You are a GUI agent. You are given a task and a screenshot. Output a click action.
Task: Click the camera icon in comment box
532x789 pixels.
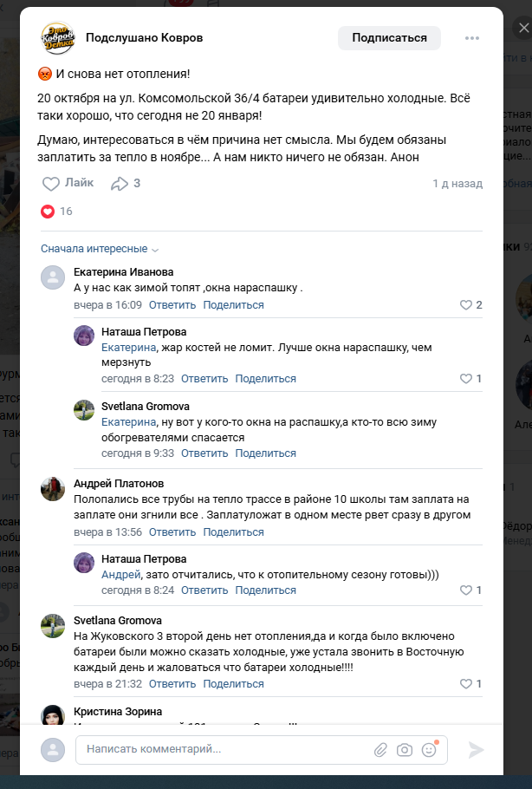coord(404,750)
